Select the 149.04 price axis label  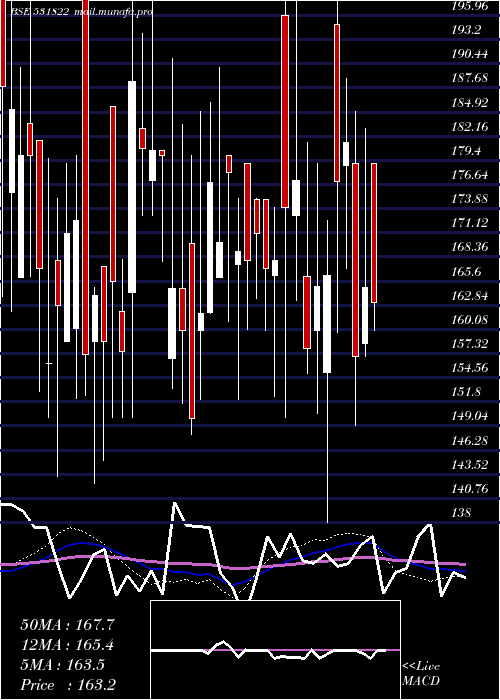(x=470, y=416)
